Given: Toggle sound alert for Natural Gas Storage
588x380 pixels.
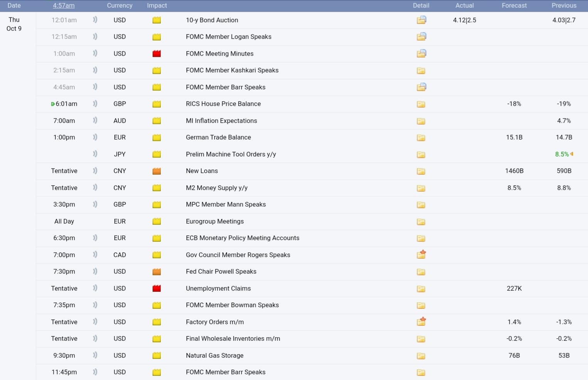Looking at the screenshot, I should pyautogui.click(x=95, y=355).
